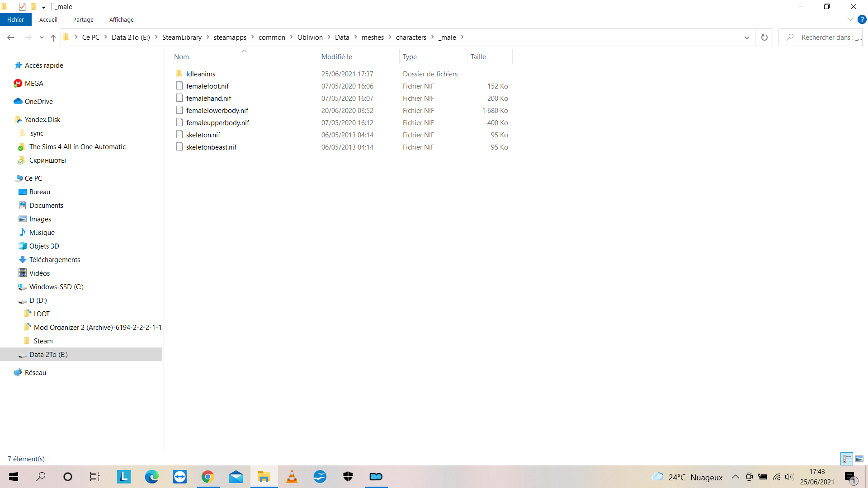This screenshot has height=488, width=868.
Task: Open the Affichage ribbon tab
Action: tap(122, 19)
